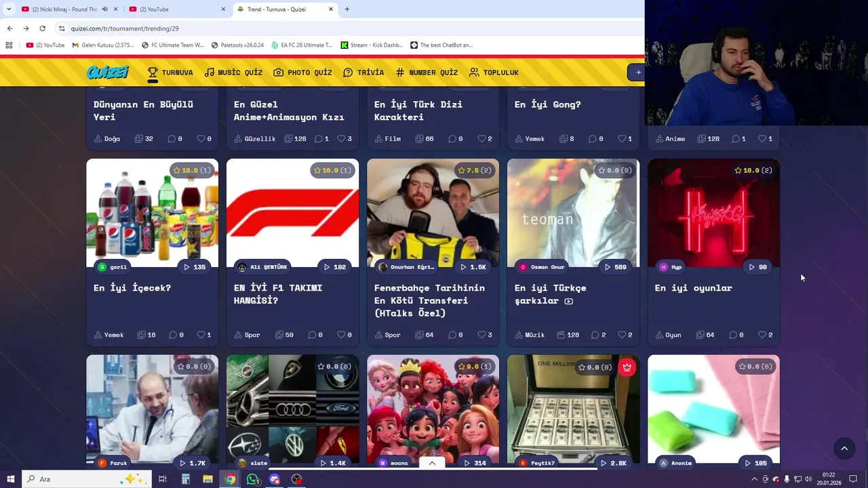Screen dimensions: 868x488
Task: Click the Yemek category on İçecek card
Action: click(x=109, y=335)
